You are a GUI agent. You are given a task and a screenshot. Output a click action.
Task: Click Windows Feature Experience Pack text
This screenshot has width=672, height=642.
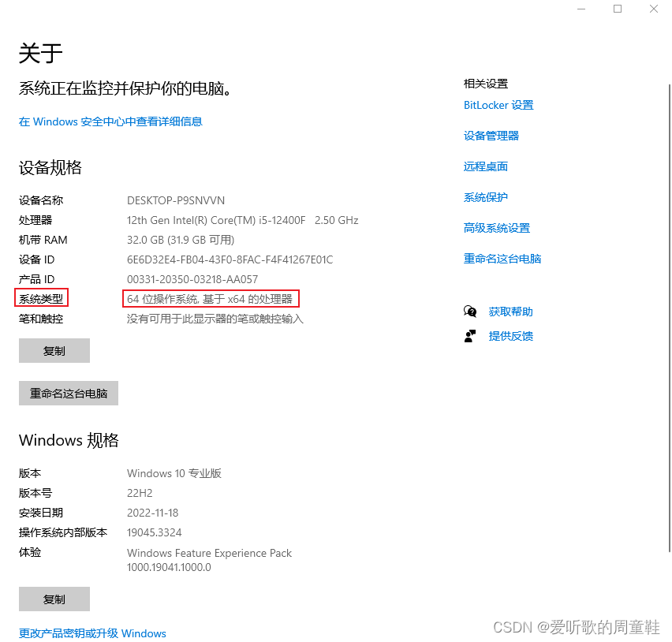click(x=209, y=554)
